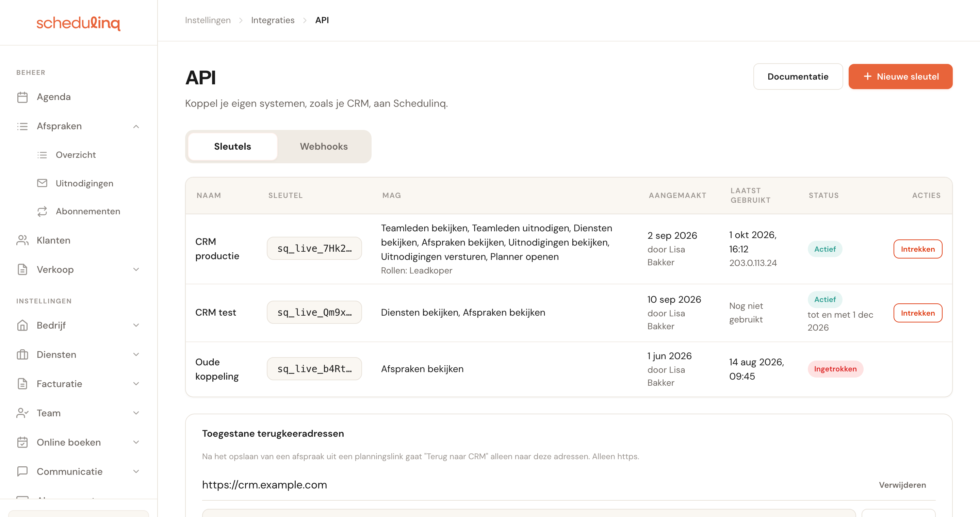The width and height of the screenshot is (980, 517).
Task: Intrekken the CRM productie key
Action: pos(918,249)
